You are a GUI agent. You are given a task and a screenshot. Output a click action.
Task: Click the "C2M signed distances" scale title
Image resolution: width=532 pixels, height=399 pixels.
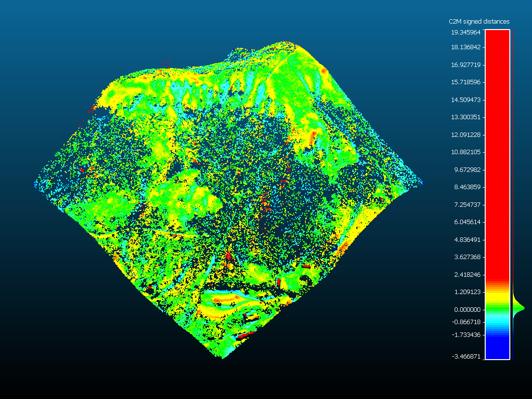pyautogui.click(x=479, y=22)
